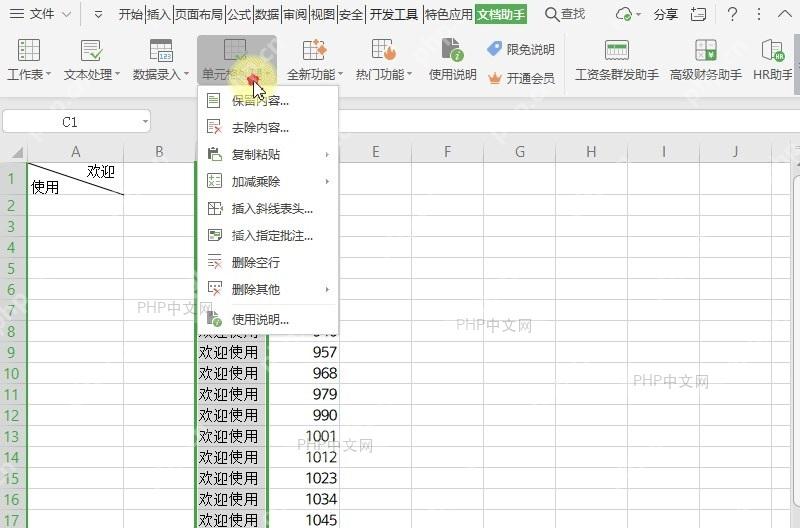
Task: Click the 开通会员 crown button
Action: pos(521,78)
